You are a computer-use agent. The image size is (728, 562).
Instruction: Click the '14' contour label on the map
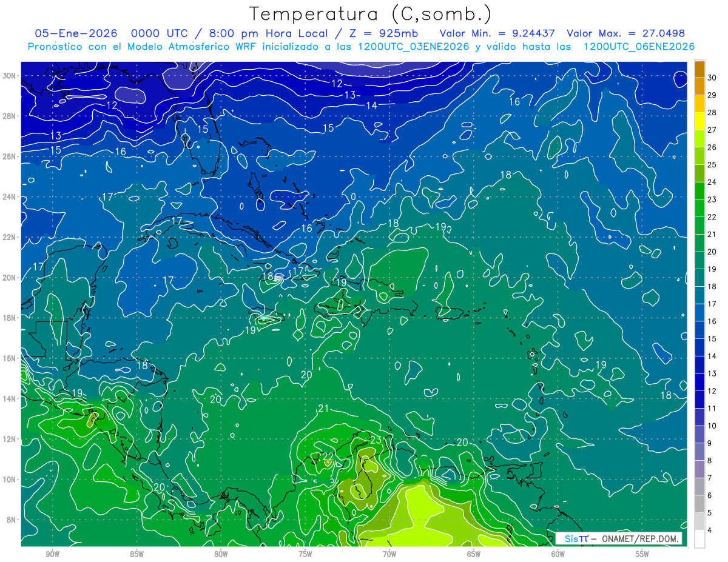371,105
